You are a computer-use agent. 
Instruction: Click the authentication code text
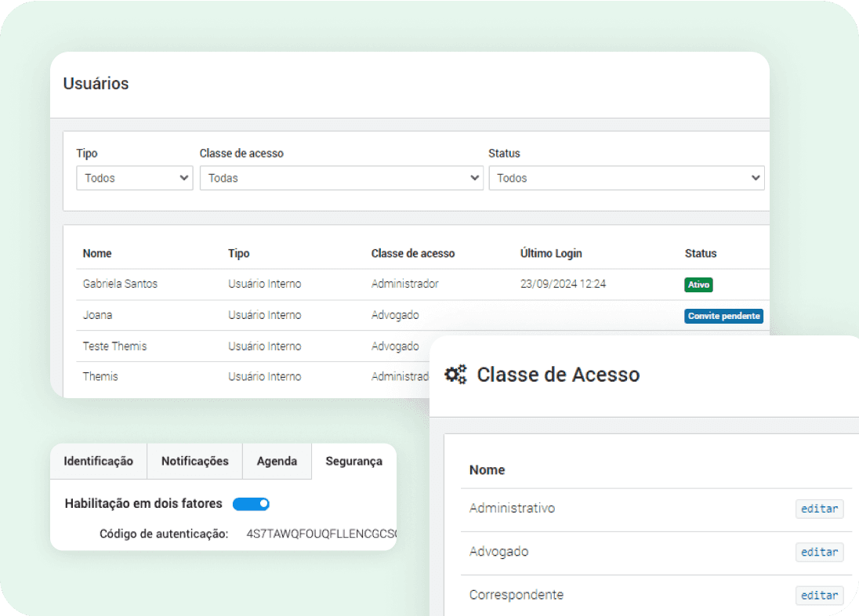point(321,534)
